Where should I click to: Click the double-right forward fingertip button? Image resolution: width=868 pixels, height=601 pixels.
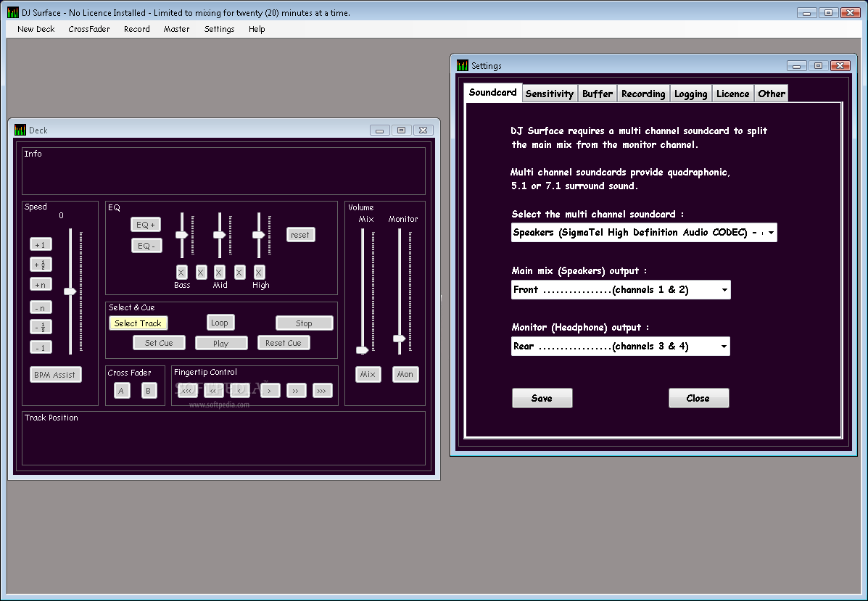[x=296, y=391]
